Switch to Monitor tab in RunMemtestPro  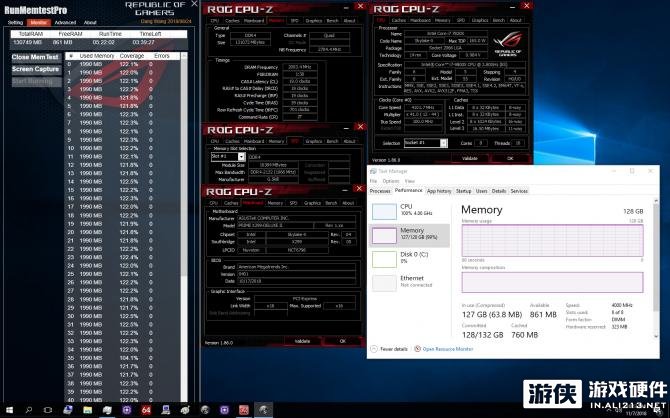39,22
